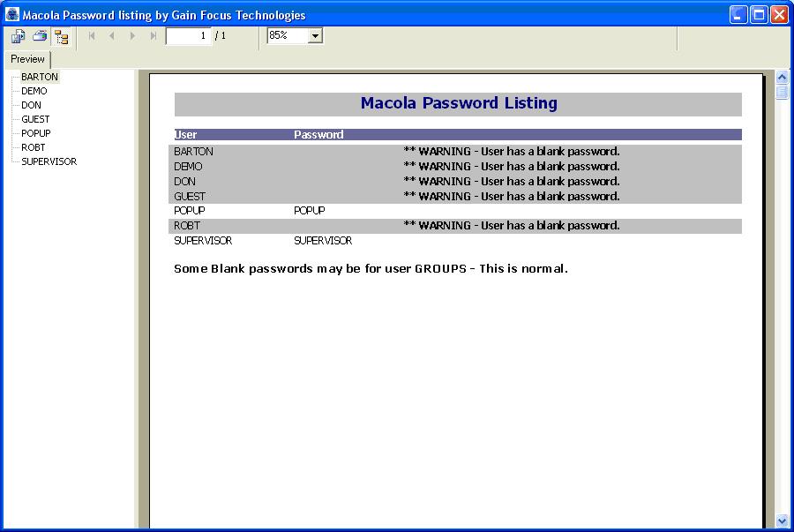Click the report scrollbar down arrow
Image resolution: width=794 pixels, height=532 pixels.
pos(782,521)
